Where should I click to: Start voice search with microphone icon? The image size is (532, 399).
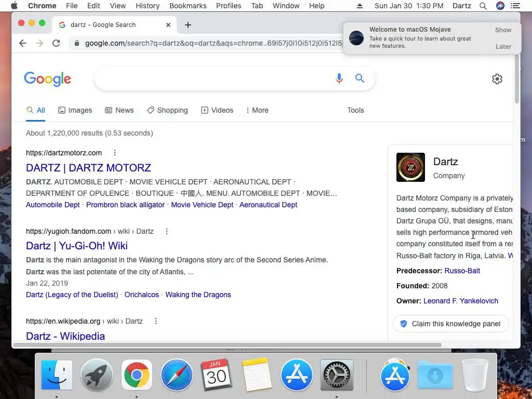click(339, 78)
